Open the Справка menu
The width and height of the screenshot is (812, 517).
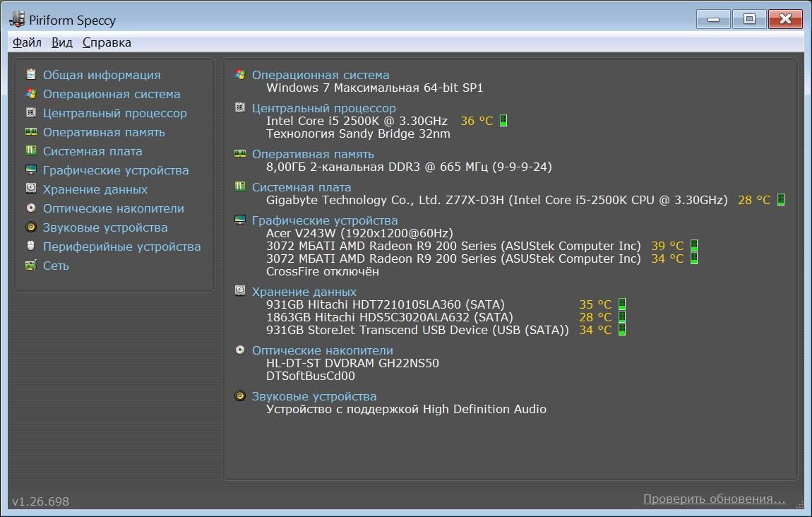107,42
